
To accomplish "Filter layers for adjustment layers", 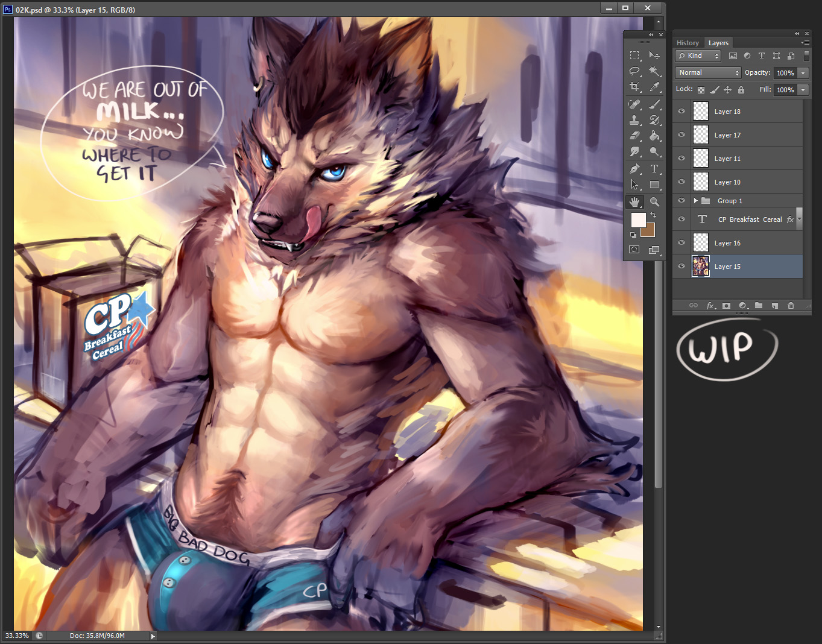I will [747, 55].
